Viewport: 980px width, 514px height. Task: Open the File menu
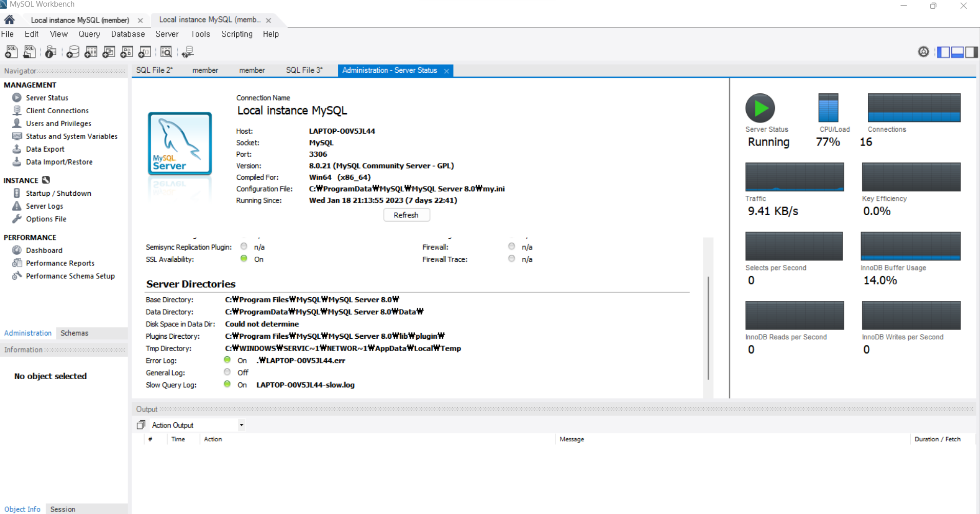8,34
